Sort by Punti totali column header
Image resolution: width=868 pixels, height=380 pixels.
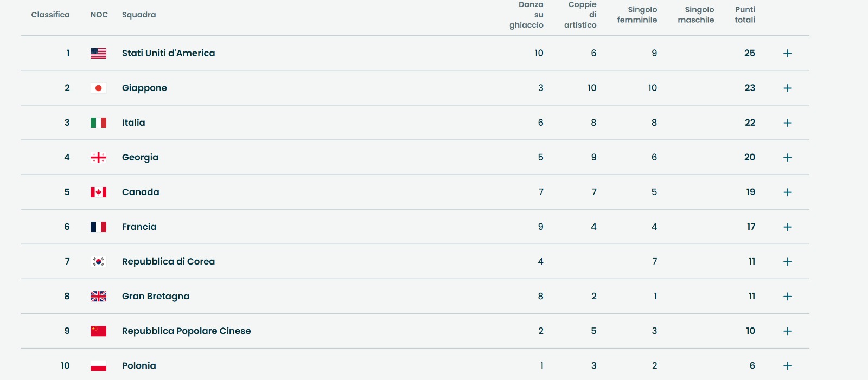745,15
